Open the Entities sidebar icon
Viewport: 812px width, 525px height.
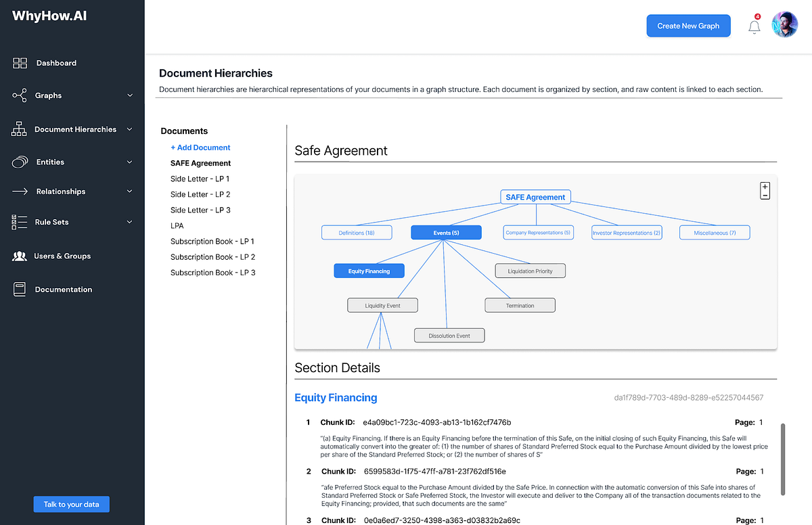coord(18,162)
